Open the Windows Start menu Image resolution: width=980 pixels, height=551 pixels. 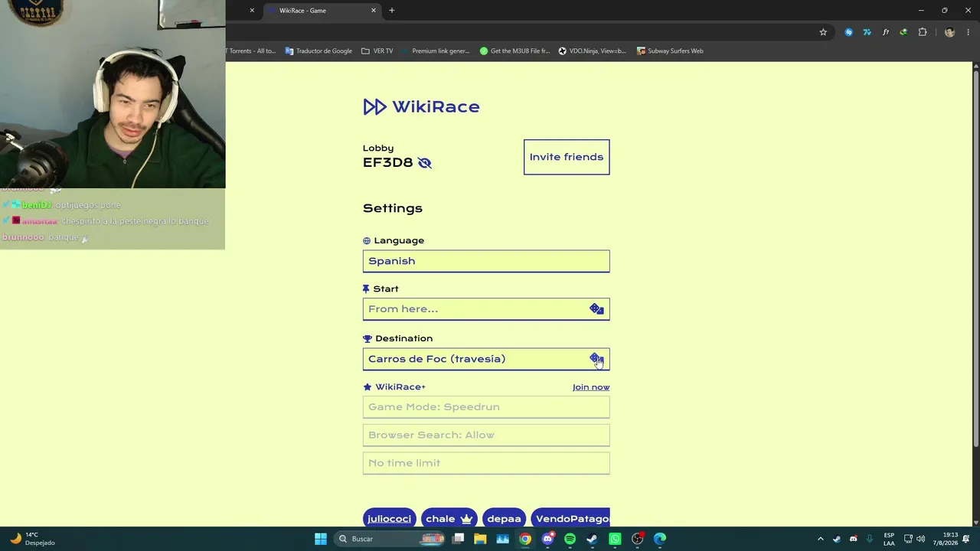321,539
